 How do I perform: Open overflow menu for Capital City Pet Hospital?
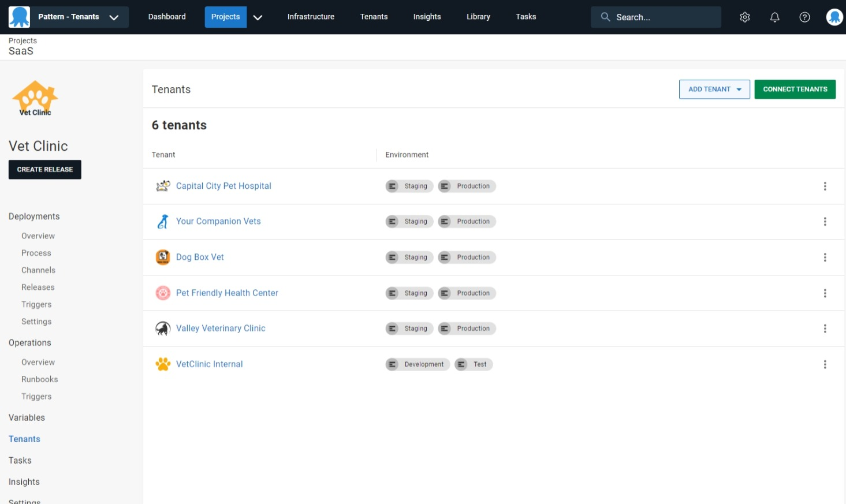coord(824,186)
